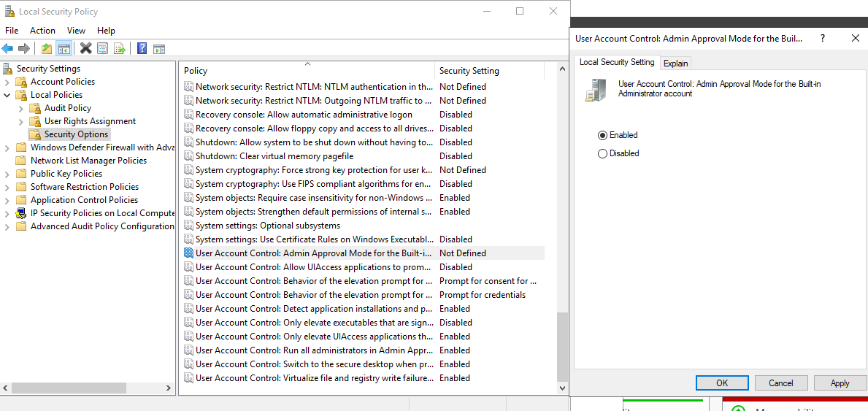Screen dimensions: 868x411
Task: Click icon beside Recovery console: Allow automatic administrative logon
Action: (x=189, y=115)
